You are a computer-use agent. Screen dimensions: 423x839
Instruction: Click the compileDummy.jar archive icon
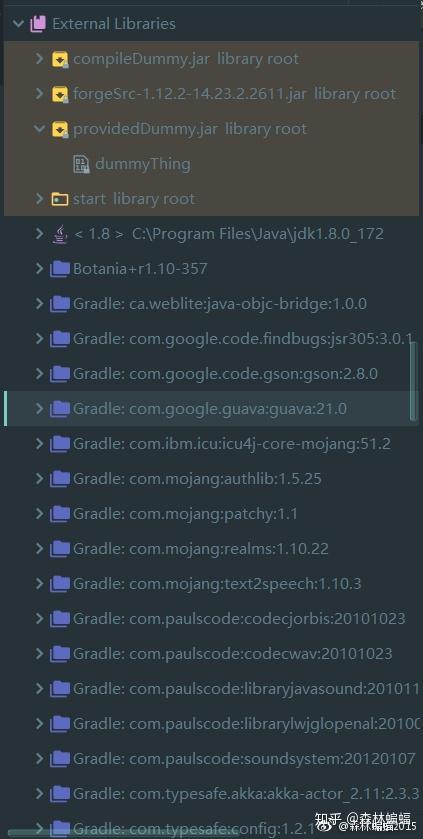tap(60, 59)
